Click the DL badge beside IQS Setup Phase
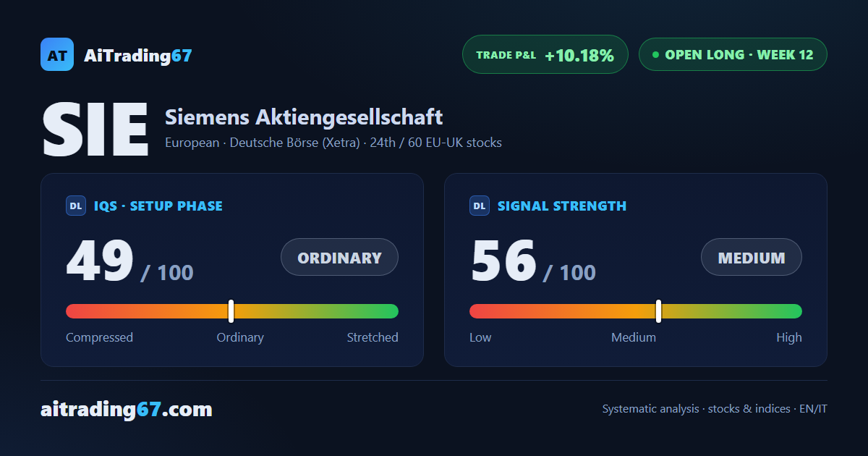The width and height of the screenshot is (868, 456). (x=76, y=206)
